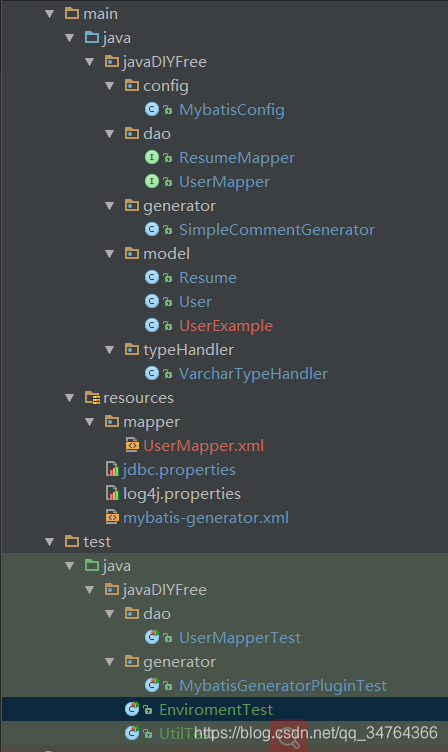
Task: Select the jdbc.properties file
Action: coord(179,470)
